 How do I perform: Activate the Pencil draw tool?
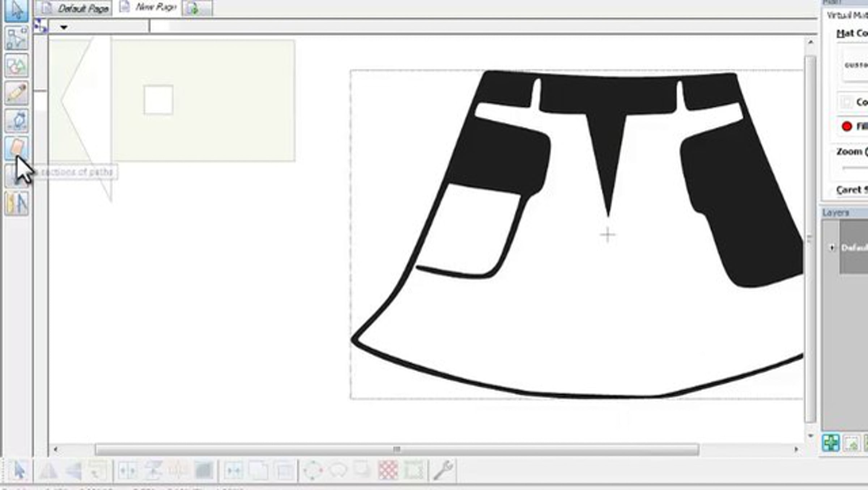(x=16, y=93)
